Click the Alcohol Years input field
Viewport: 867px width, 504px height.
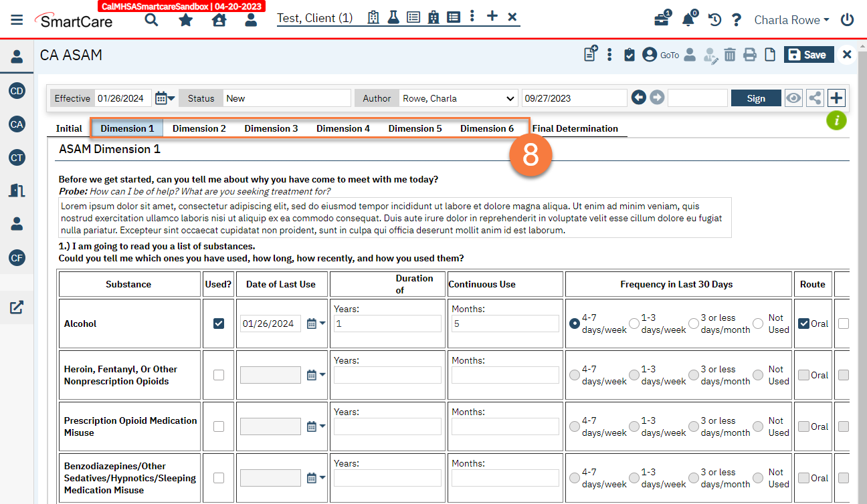[x=387, y=324]
